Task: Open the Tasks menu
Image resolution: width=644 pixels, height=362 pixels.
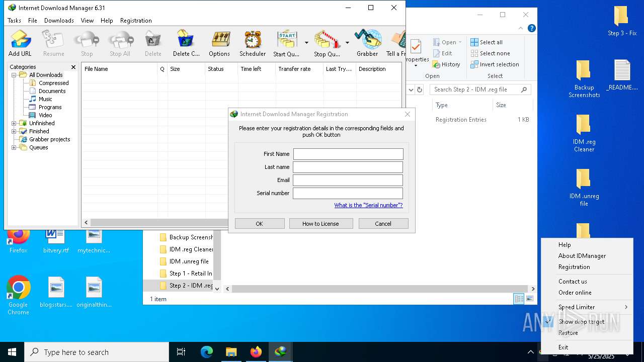Action: 14,21
